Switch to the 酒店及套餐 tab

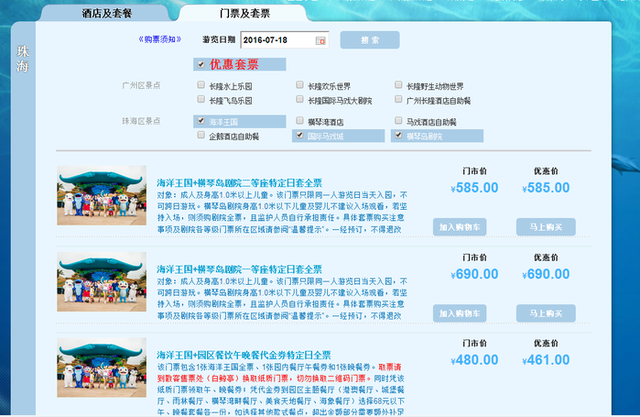click(111, 13)
